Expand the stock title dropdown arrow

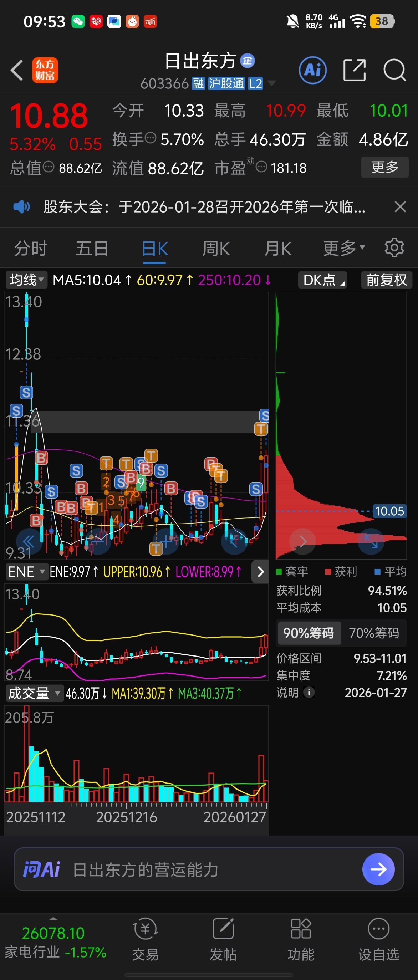271,83
